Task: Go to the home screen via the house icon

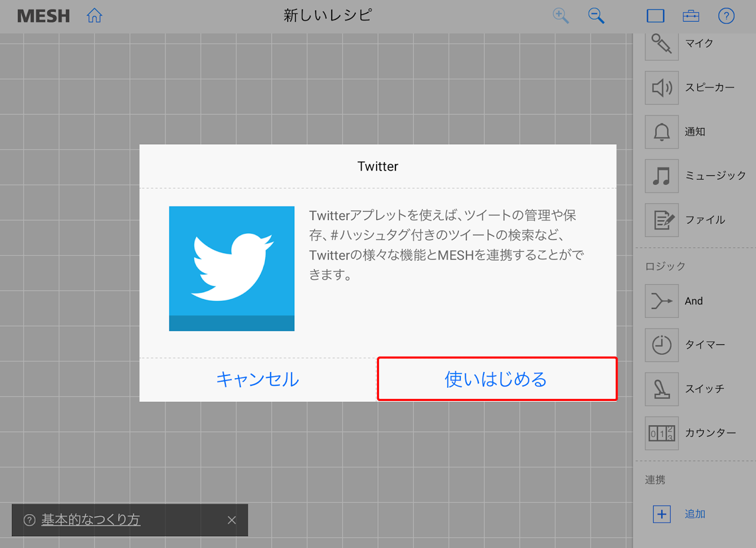Action: click(x=94, y=16)
